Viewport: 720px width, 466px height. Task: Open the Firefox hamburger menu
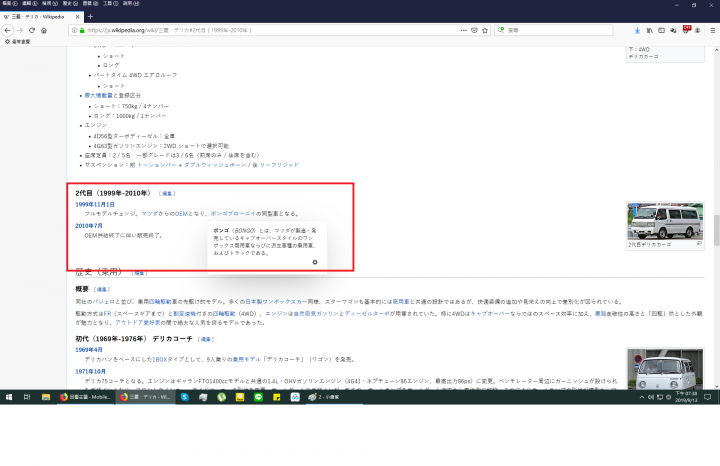point(713,30)
